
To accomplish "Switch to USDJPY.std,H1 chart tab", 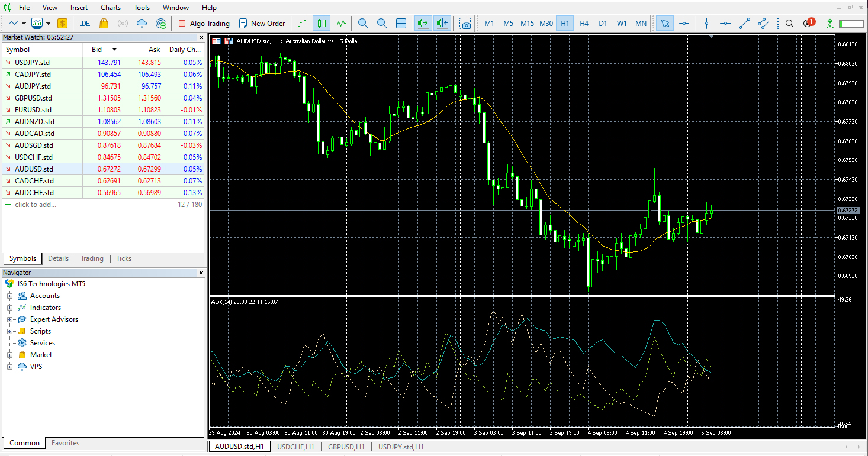I will [401, 447].
